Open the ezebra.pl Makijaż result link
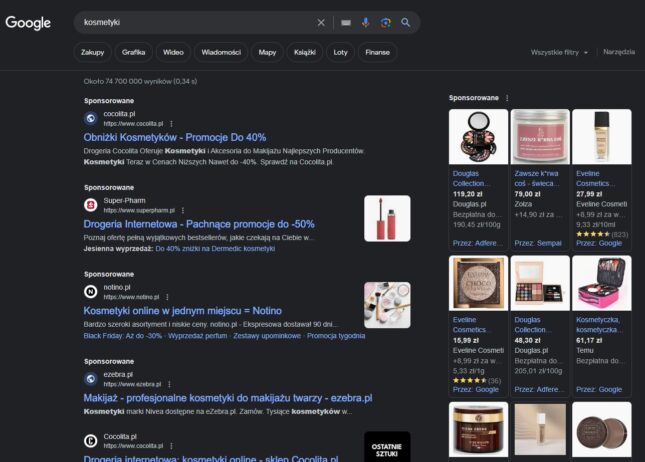 pos(228,398)
